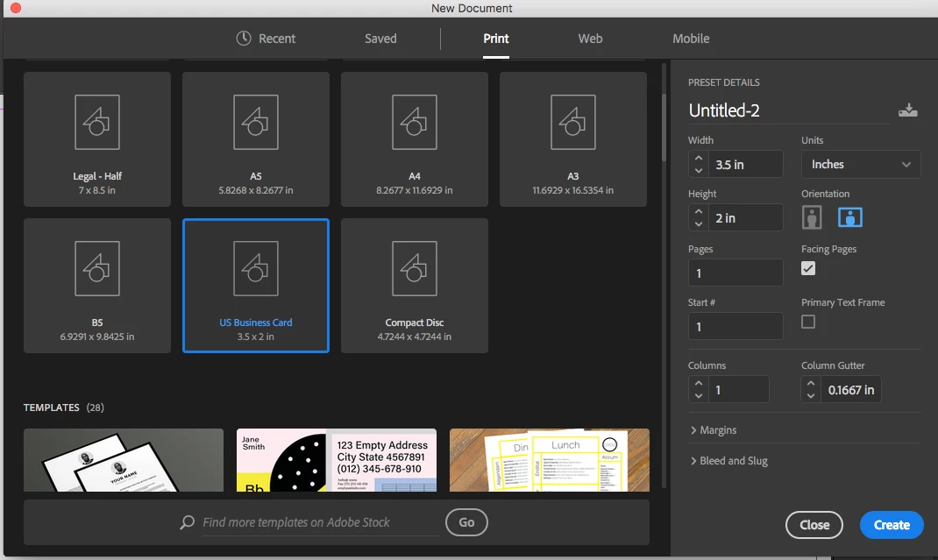The image size is (938, 560).
Task: Switch to the Recent tab
Action: 266,39
